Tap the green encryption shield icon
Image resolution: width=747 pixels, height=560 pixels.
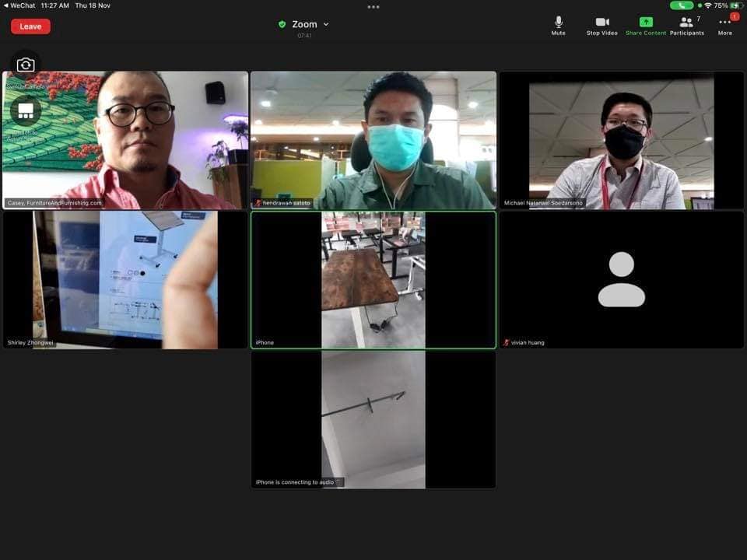[282, 24]
